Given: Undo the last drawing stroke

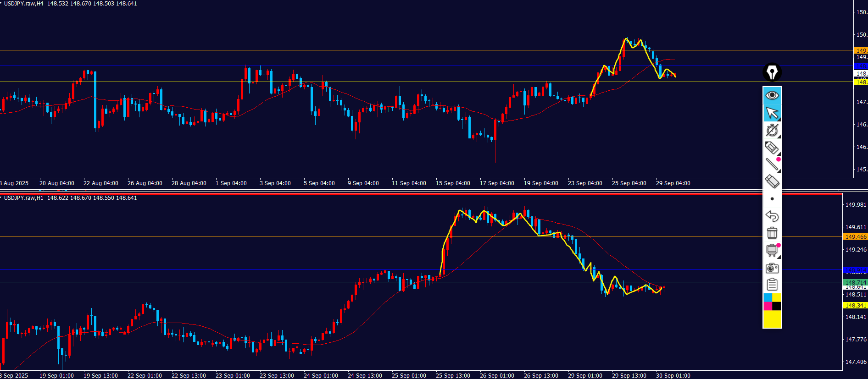Looking at the screenshot, I should click(772, 216).
